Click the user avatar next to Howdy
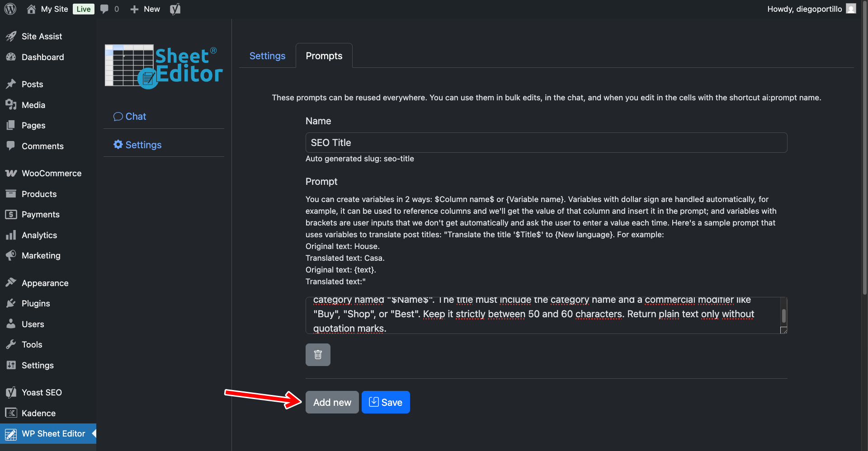The image size is (868, 451). coord(851,9)
